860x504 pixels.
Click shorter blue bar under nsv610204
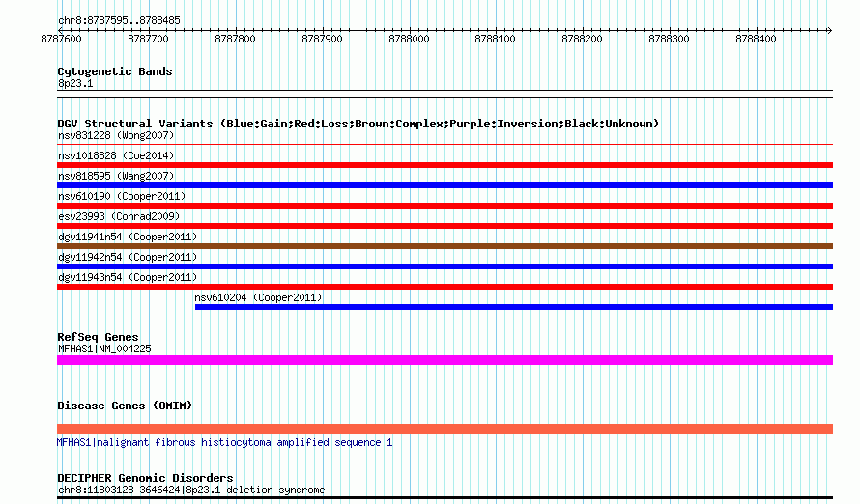(514, 307)
